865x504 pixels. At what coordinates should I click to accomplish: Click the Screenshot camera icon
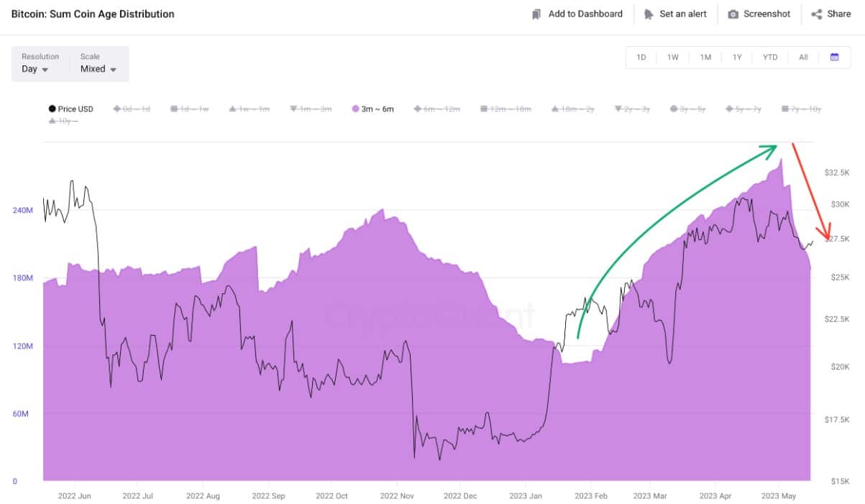(733, 14)
